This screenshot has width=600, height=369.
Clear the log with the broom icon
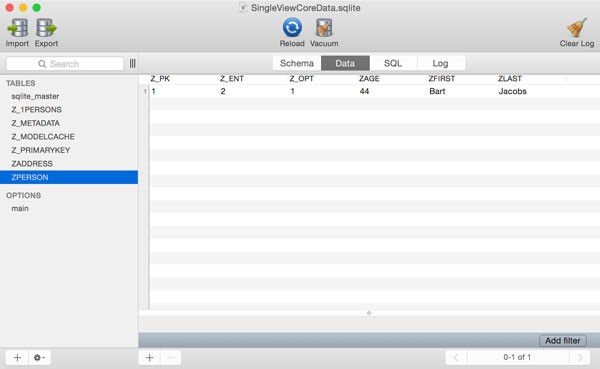point(577,28)
